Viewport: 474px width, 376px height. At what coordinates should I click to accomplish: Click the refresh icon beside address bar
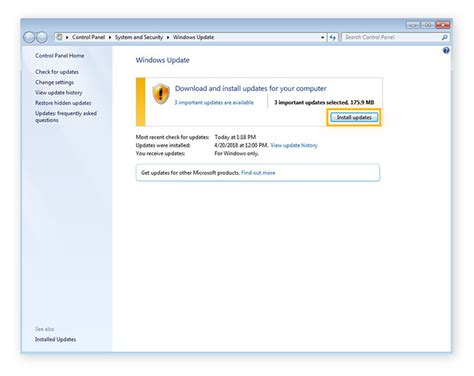point(333,37)
